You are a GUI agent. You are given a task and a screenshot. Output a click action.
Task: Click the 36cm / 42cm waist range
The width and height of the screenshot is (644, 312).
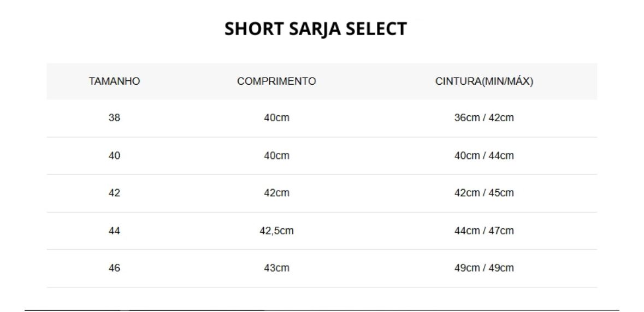[484, 118]
